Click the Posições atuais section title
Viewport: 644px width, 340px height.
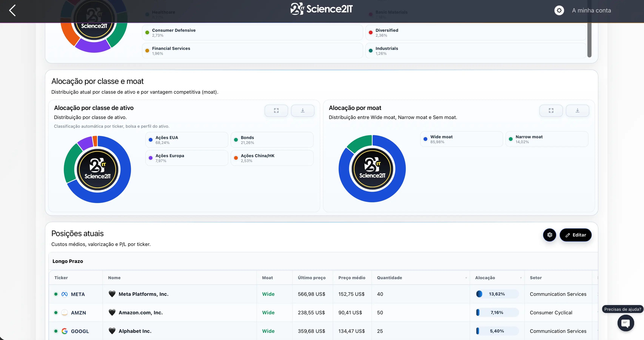[x=78, y=233]
